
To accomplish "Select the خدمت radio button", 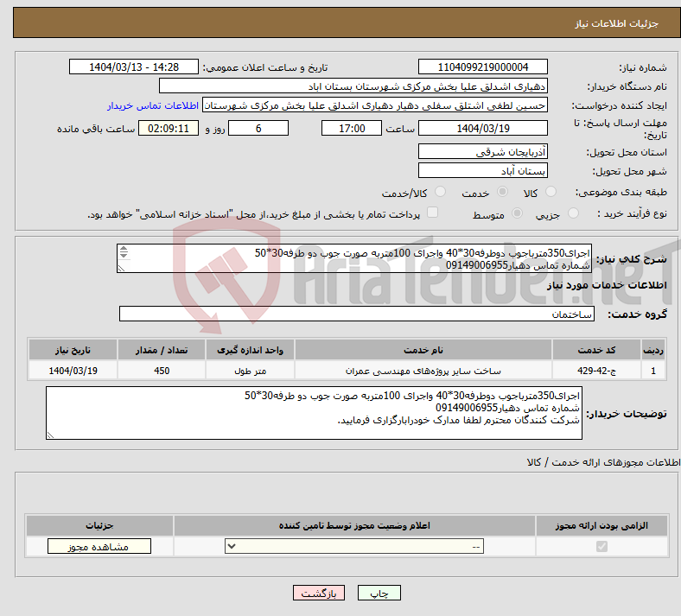I will [502, 192].
